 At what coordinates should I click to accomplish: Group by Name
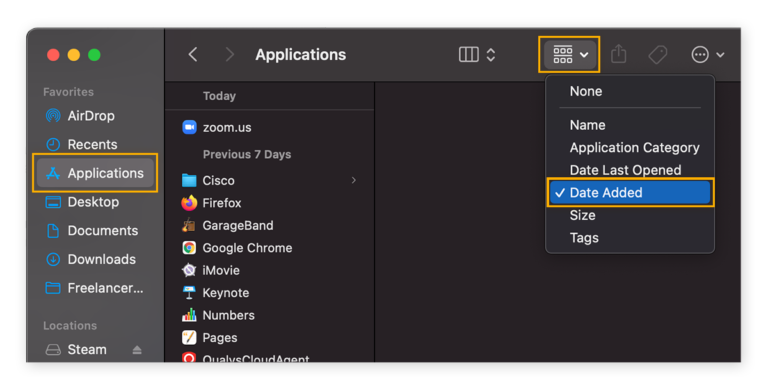tap(587, 125)
